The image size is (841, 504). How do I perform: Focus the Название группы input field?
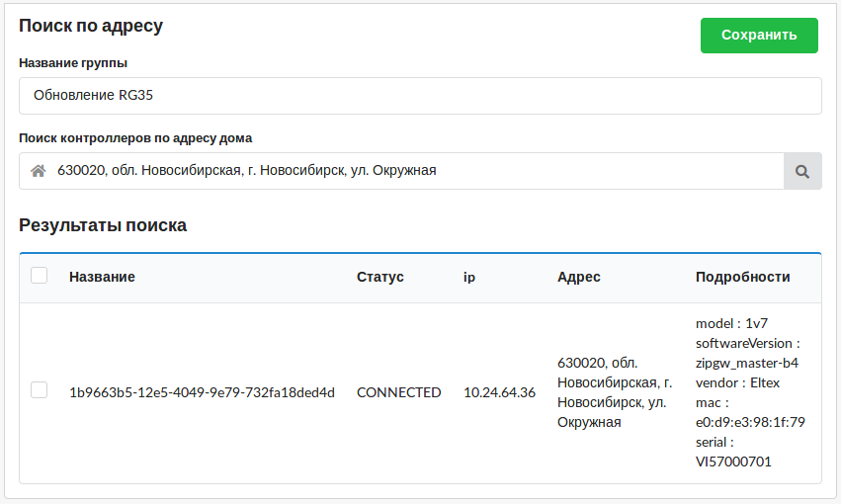tap(420, 96)
